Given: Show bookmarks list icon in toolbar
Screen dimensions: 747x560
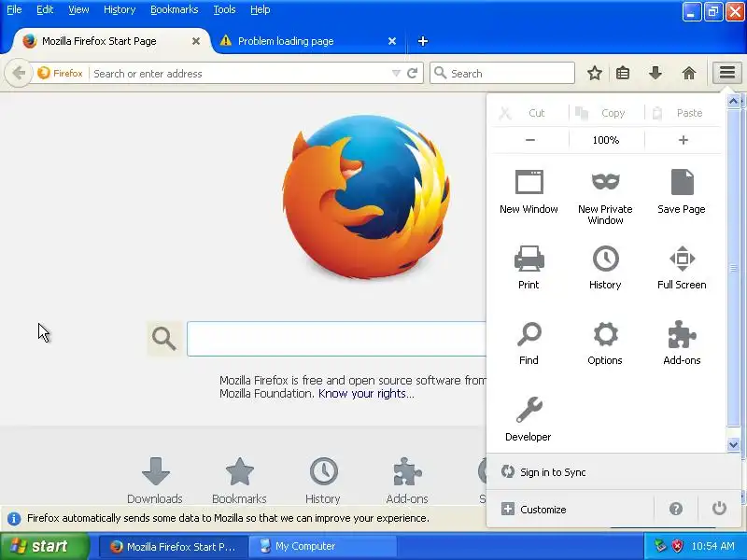Looking at the screenshot, I should 623,73.
